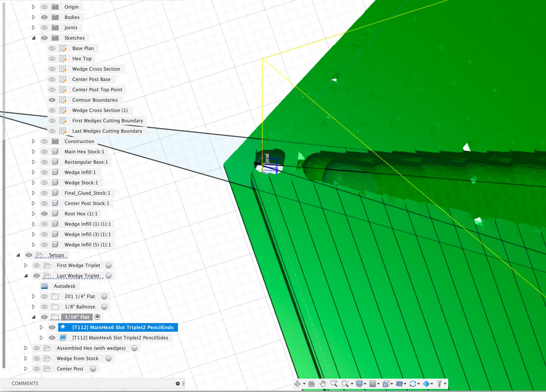
Task: Click the tool/end mill display icon
Action: [439, 384]
